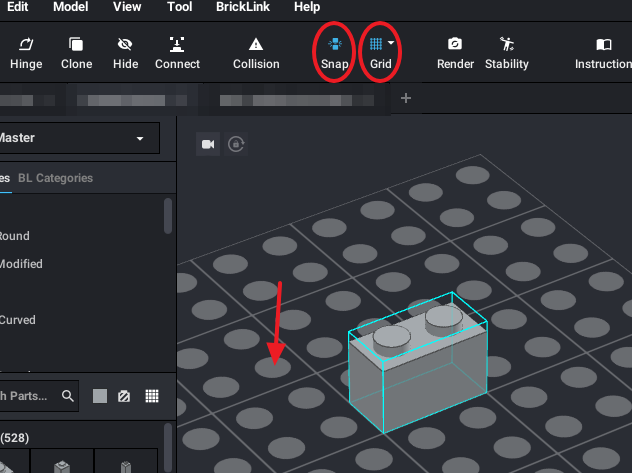Click the rotation lock icon
This screenshot has width=632, height=473.
236,144
